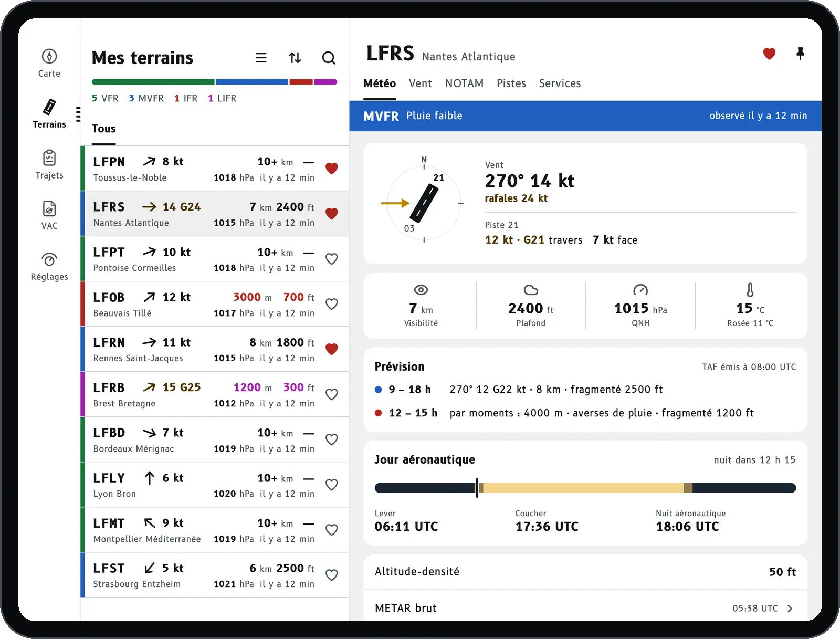Click wind arrow in LFLY row
The width and height of the screenshot is (840, 639).
click(150, 478)
